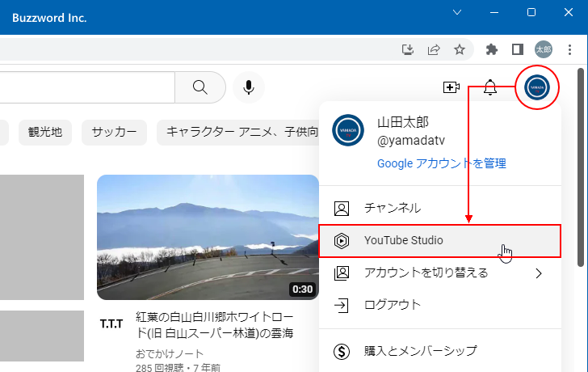Open the Chrome extensions puzzle icon
588x372 pixels.
coord(492,49)
